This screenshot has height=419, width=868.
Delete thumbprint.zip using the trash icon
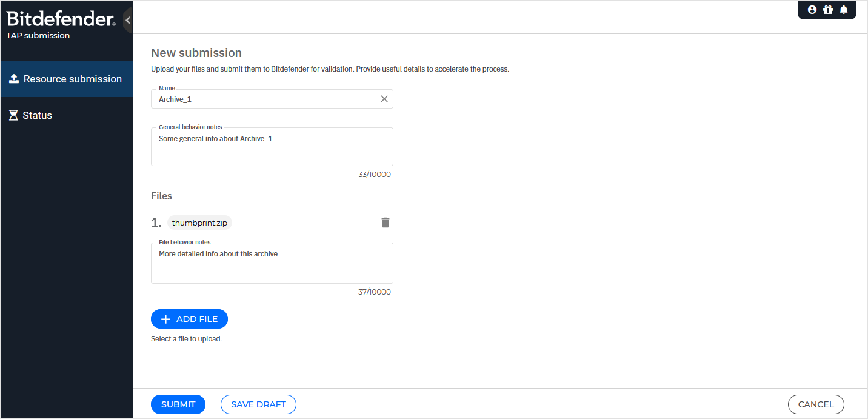(385, 223)
